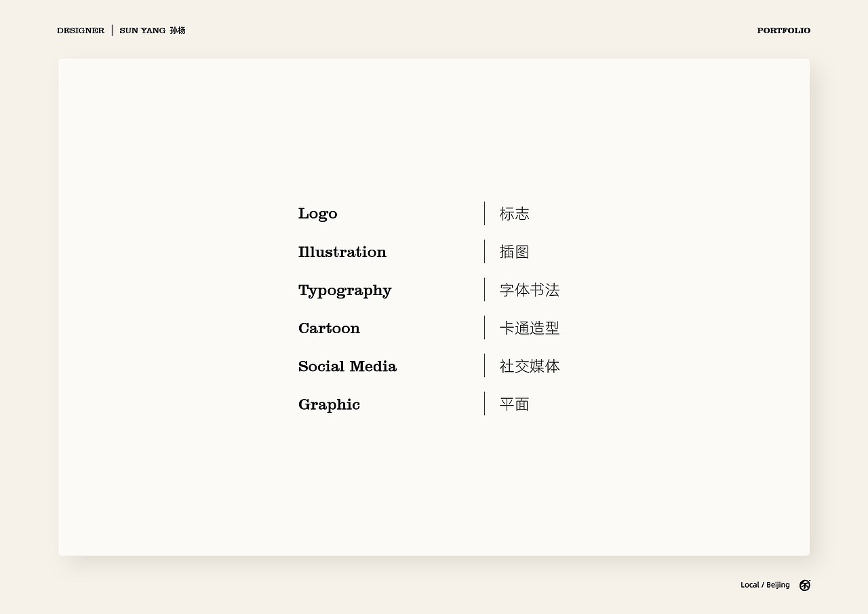Select the Logo heading
868x614 pixels.
[x=318, y=214]
